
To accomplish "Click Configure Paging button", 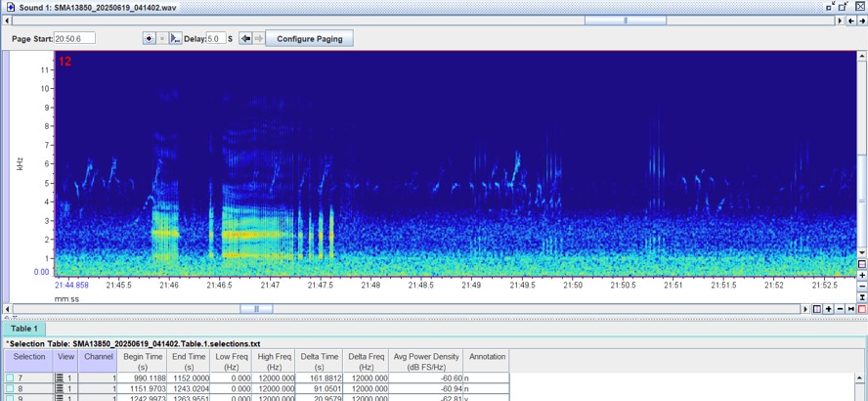I will (x=310, y=39).
